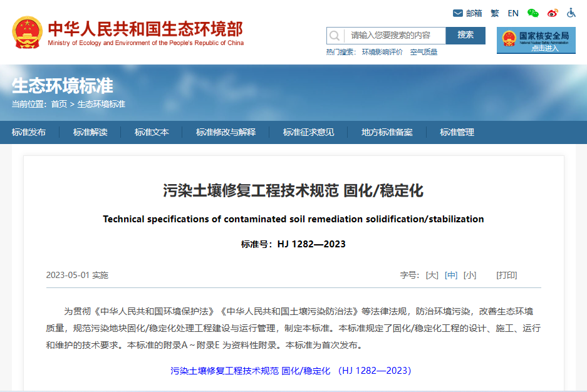The image size is (587, 392).
Task: Click the 打印 print link
Action: click(x=506, y=276)
